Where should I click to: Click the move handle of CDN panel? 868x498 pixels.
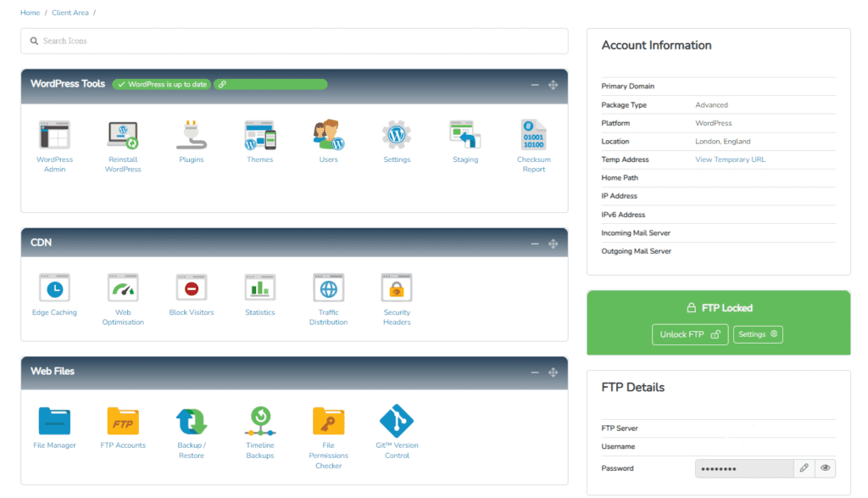tap(553, 243)
